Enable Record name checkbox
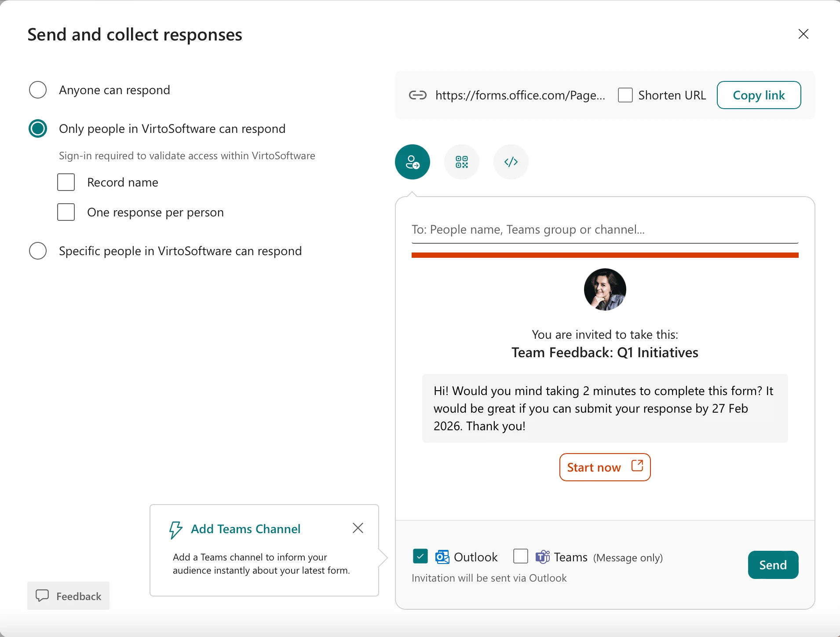Screen dimensions: 840x637 pos(66,182)
